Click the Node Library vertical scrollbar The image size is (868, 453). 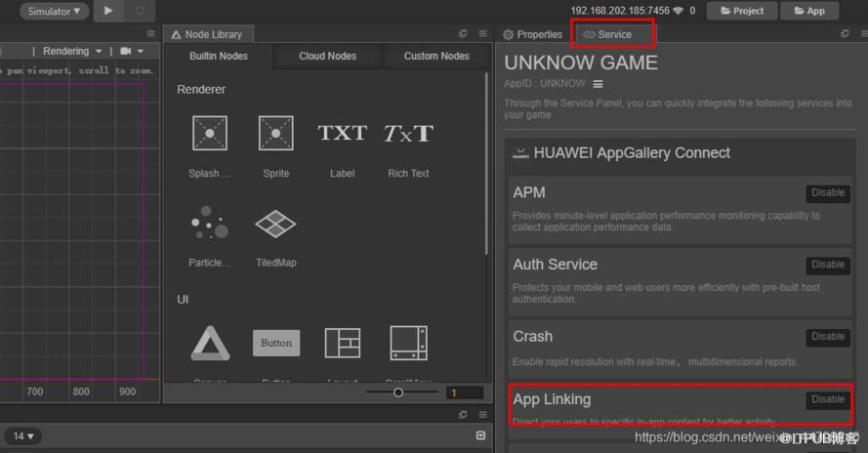click(x=486, y=163)
